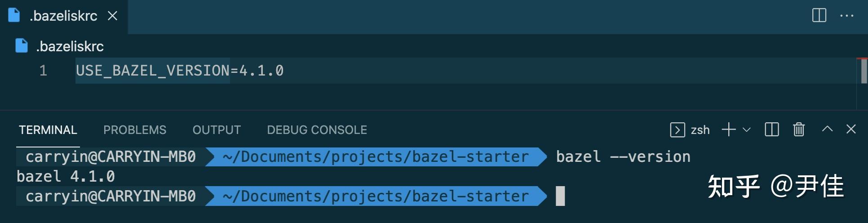
Task: Select the TERMINAL panel tab
Action: pyautogui.click(x=48, y=130)
